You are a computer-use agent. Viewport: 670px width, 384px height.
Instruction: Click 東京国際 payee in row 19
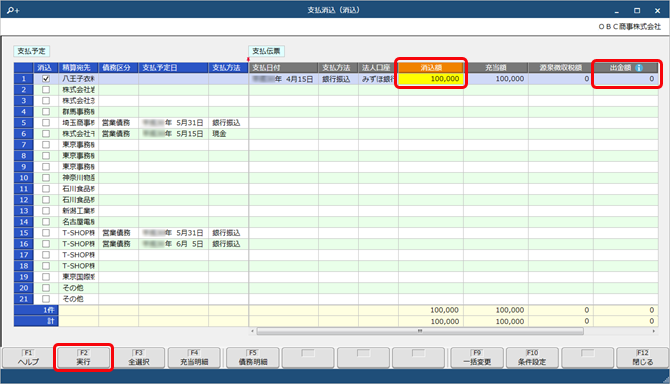tap(78, 277)
